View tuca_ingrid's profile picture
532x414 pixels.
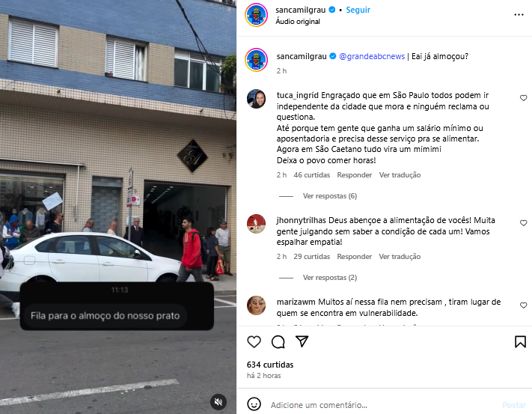256,99
